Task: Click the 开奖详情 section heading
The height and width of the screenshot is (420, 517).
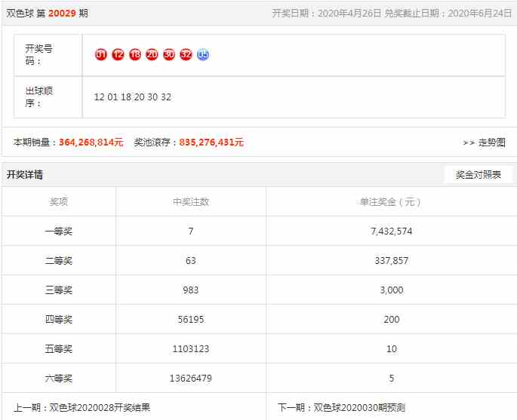Action: [25, 174]
